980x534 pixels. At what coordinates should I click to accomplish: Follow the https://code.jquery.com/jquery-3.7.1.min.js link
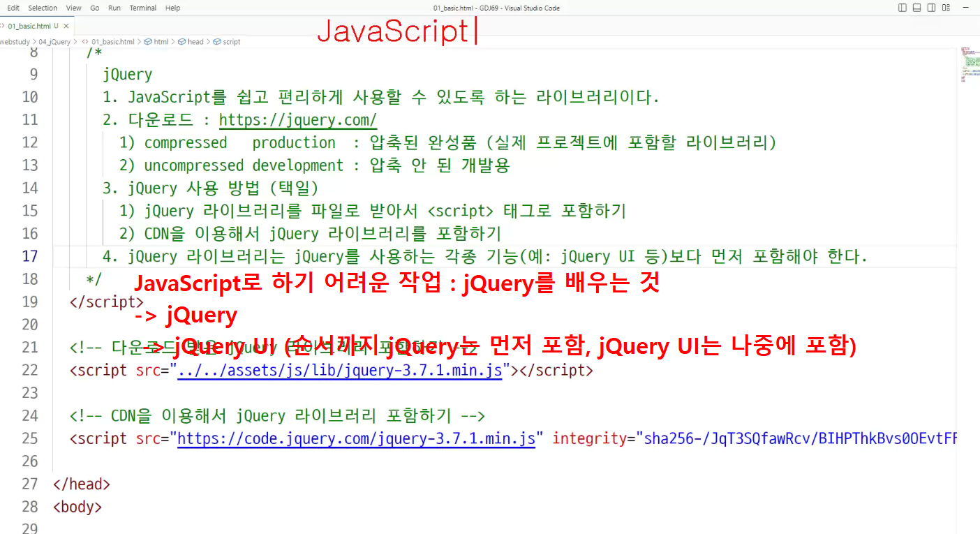pos(357,438)
